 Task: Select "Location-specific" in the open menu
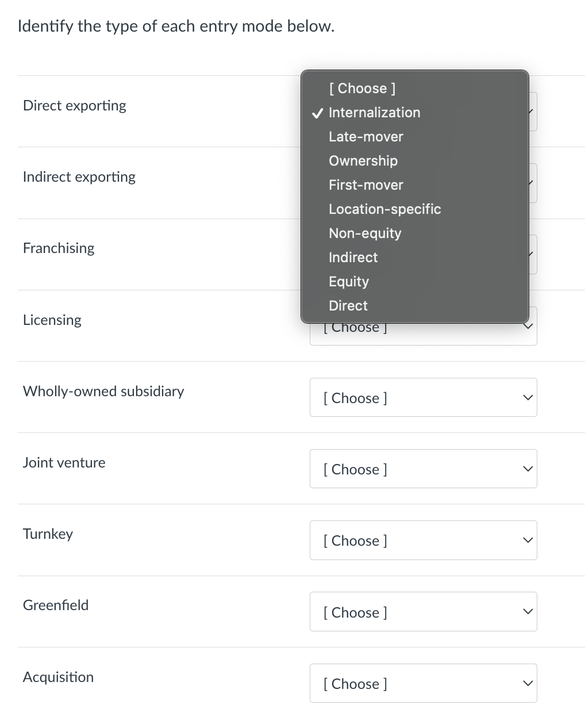[x=384, y=209]
